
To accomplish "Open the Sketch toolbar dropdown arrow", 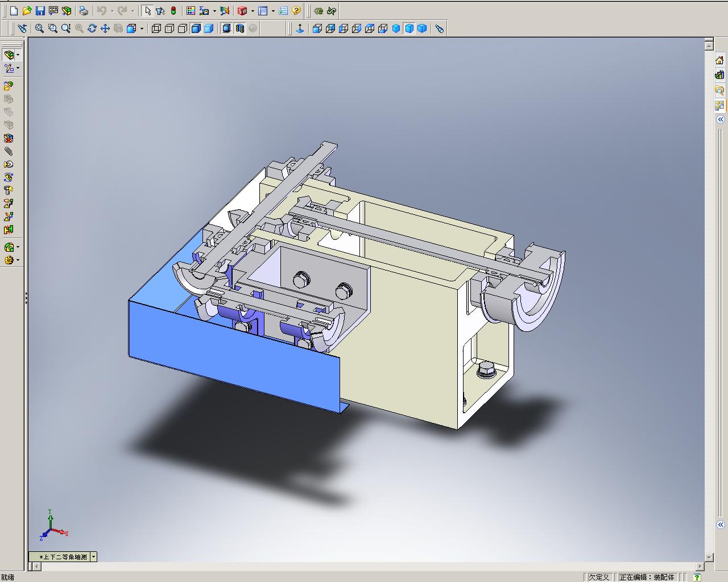I will 18,68.
